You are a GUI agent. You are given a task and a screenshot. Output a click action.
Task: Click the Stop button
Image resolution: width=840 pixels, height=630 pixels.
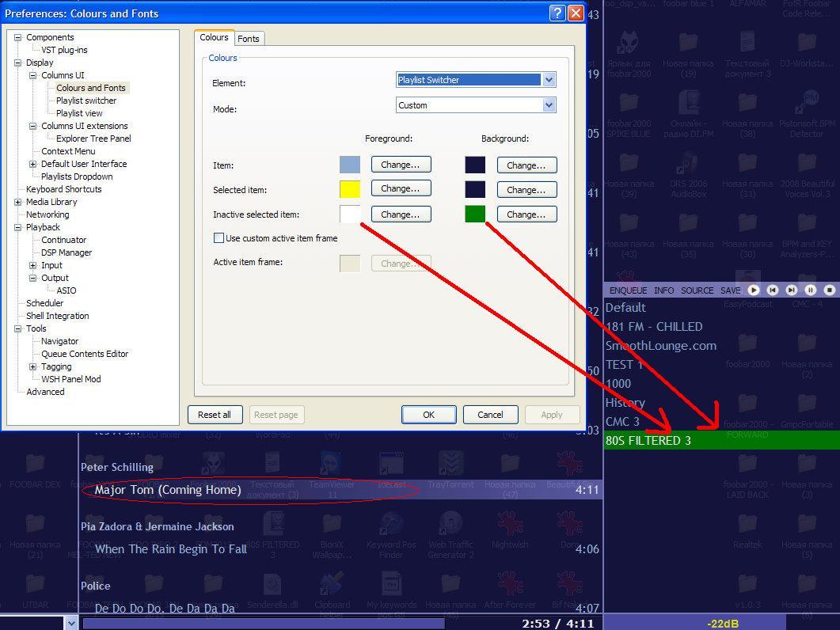[x=829, y=290]
